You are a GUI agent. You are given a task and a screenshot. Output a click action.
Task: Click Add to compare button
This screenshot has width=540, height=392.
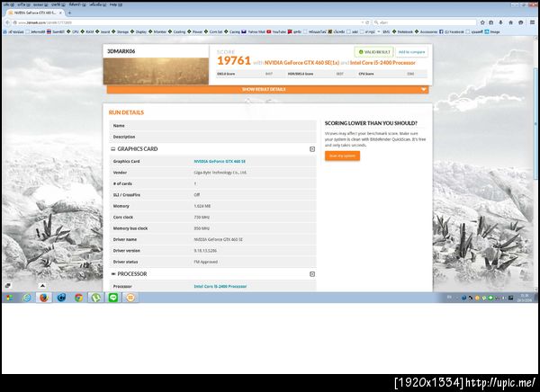click(x=412, y=52)
